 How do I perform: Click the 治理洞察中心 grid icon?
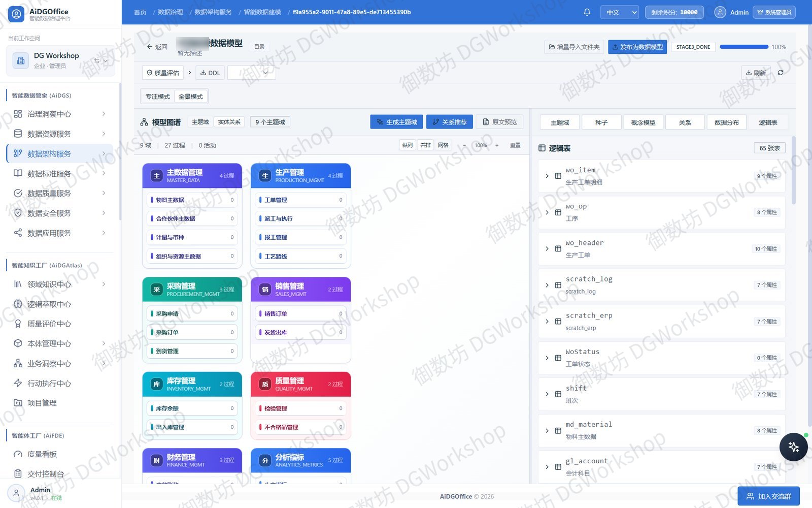tap(18, 114)
